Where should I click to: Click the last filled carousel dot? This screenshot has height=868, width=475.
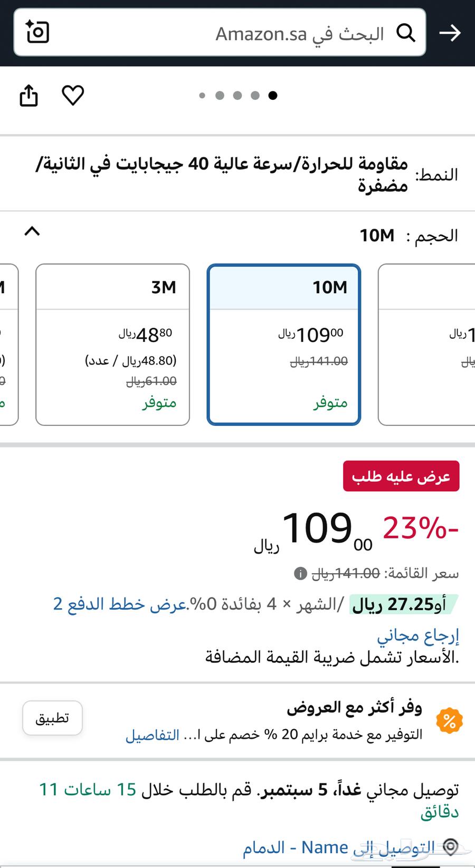pos(273,96)
